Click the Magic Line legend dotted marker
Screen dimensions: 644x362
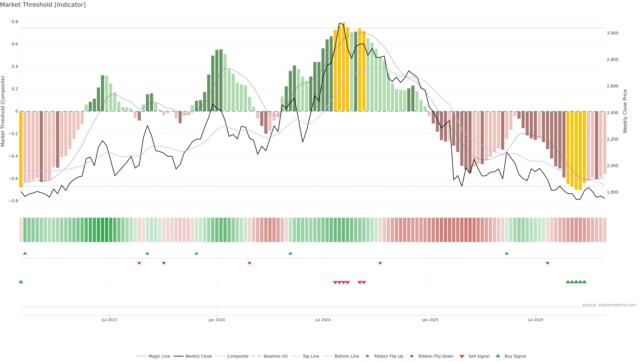pos(141,356)
